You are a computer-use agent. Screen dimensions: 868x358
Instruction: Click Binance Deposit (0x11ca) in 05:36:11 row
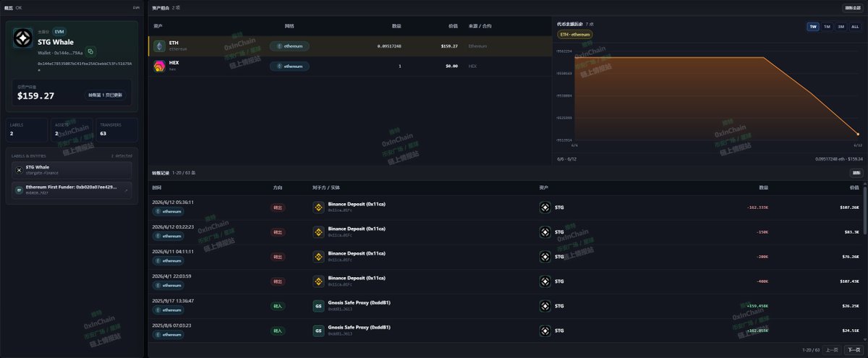tap(357, 204)
